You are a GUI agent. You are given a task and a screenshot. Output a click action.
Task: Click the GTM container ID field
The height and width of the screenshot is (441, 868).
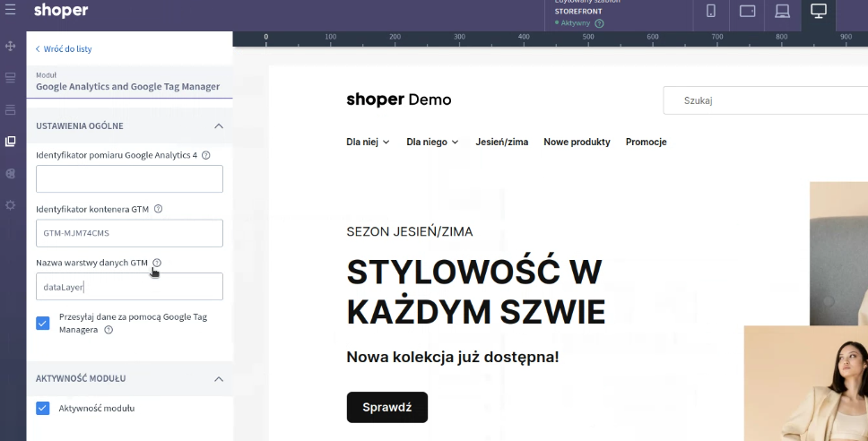129,233
